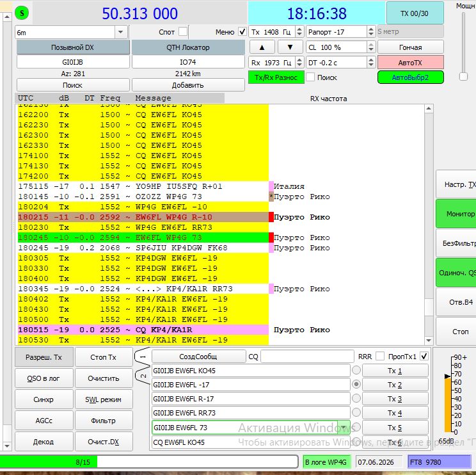This screenshot has width=476, height=475.
Task: Select radio button for Tx 1 message
Action: coord(356,370)
